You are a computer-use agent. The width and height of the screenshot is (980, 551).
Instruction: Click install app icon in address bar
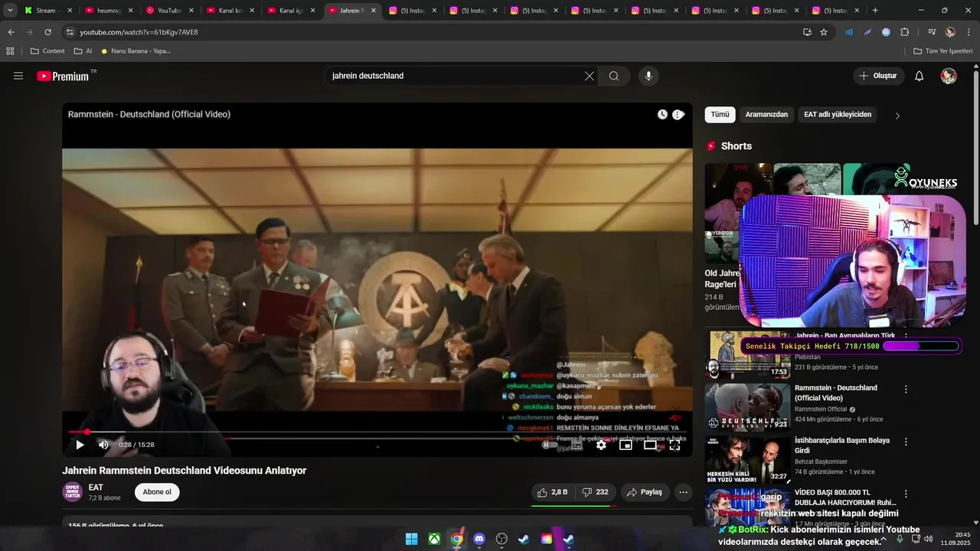807,32
